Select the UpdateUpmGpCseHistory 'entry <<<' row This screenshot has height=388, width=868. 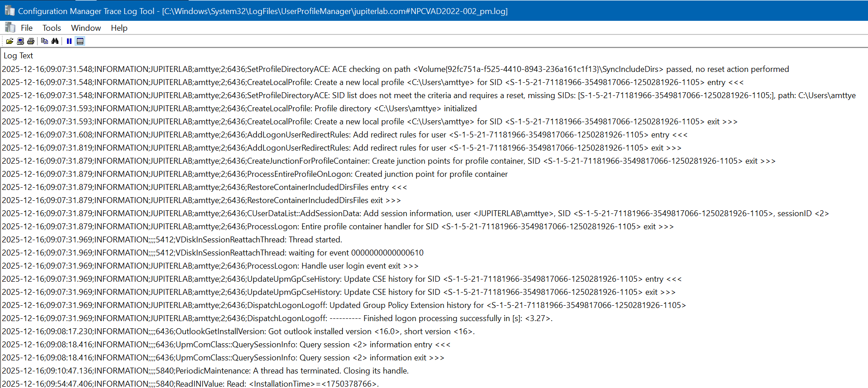coord(434,279)
